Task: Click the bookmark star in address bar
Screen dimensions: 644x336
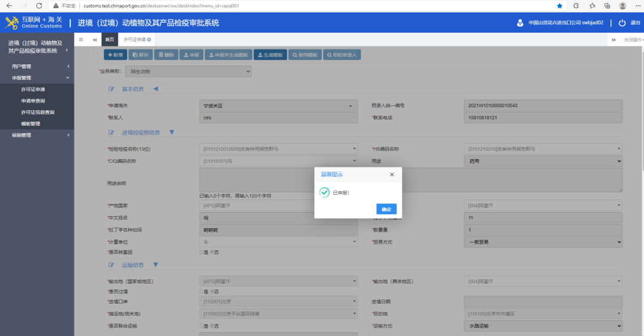Action: (x=559, y=6)
